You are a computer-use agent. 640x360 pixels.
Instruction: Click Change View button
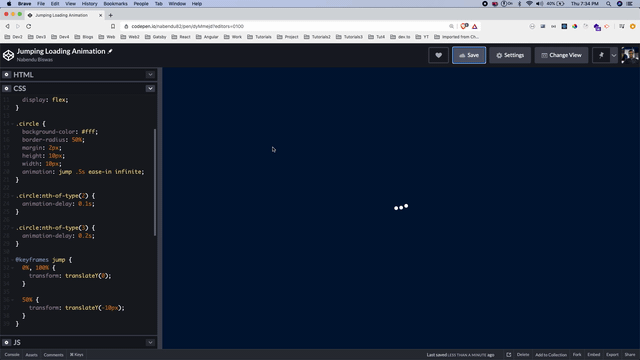pos(561,55)
